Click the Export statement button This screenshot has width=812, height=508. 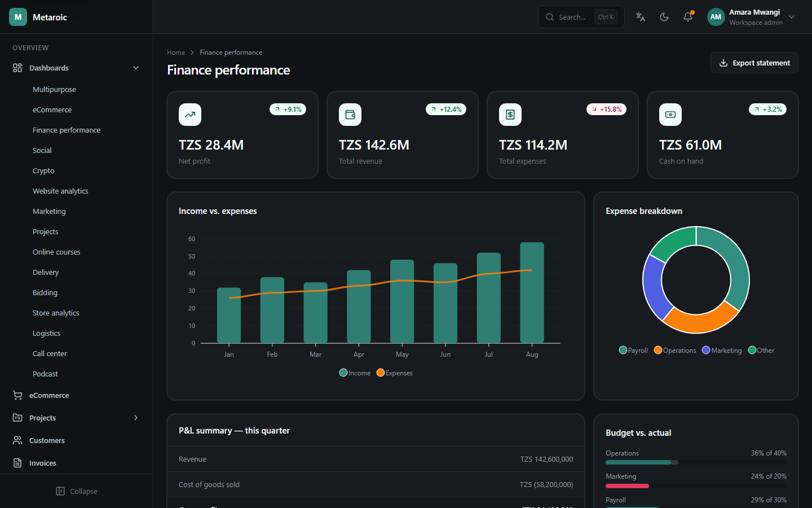coord(754,63)
